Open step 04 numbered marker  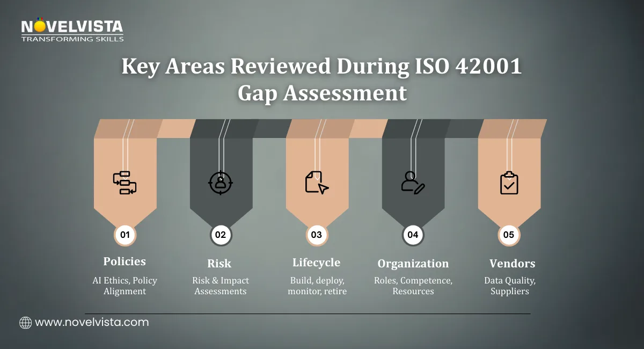(413, 235)
